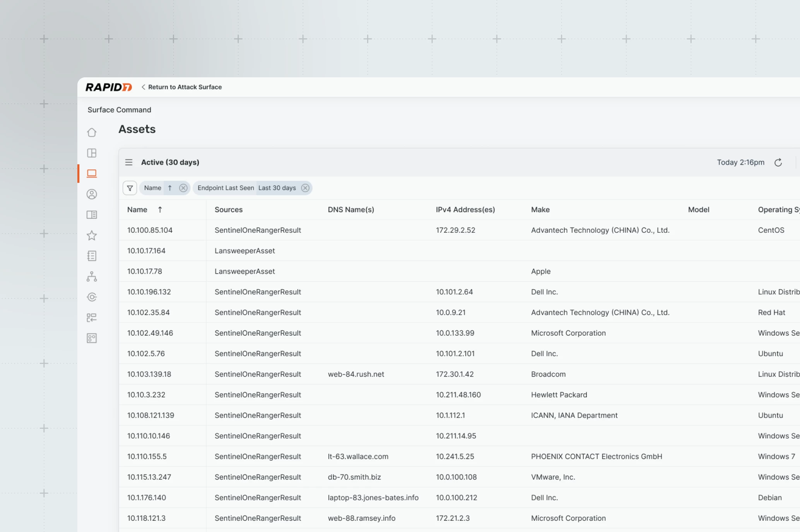Click PHOENIX CONTACT Electronics GmbH cell
The image size is (800, 532).
597,456
